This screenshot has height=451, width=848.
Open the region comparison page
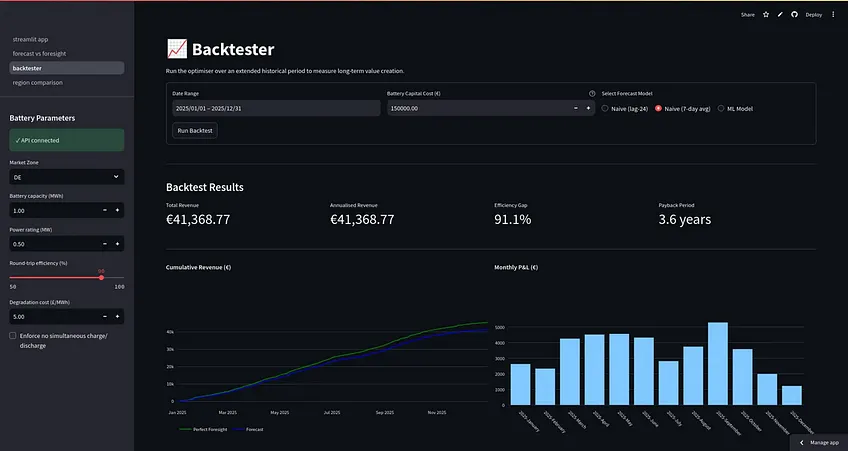(x=38, y=82)
